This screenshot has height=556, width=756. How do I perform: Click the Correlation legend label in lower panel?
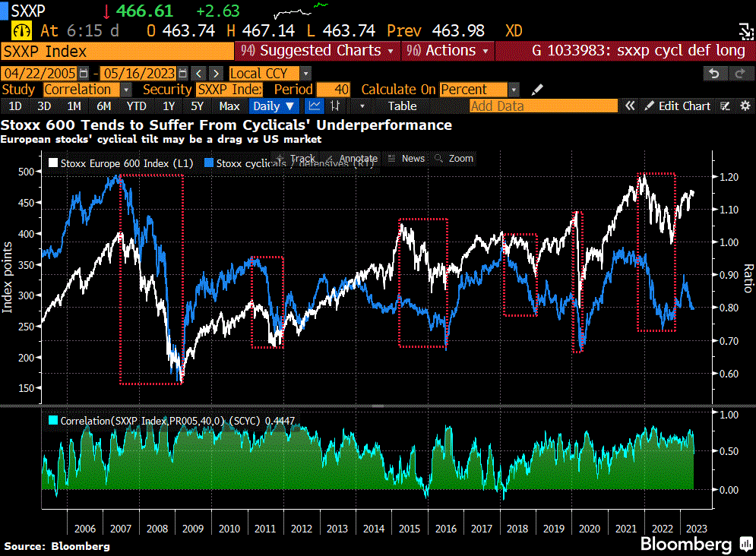178,421
